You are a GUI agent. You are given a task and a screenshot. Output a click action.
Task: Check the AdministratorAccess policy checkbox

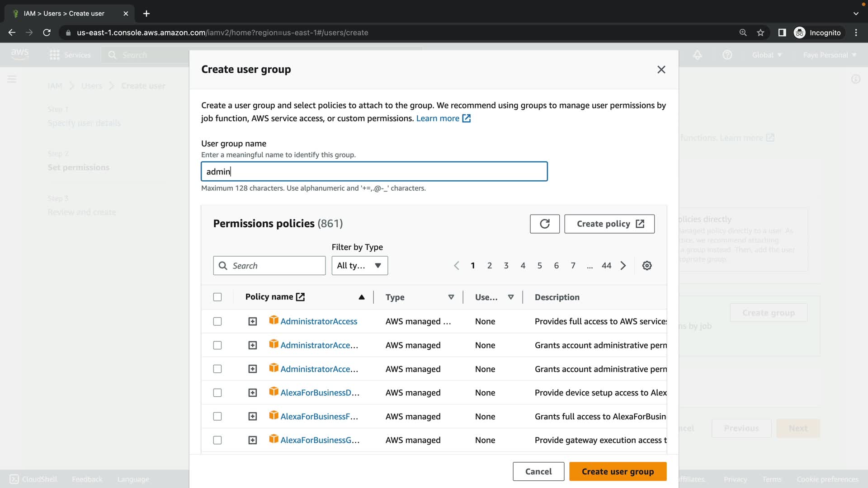tap(217, 321)
